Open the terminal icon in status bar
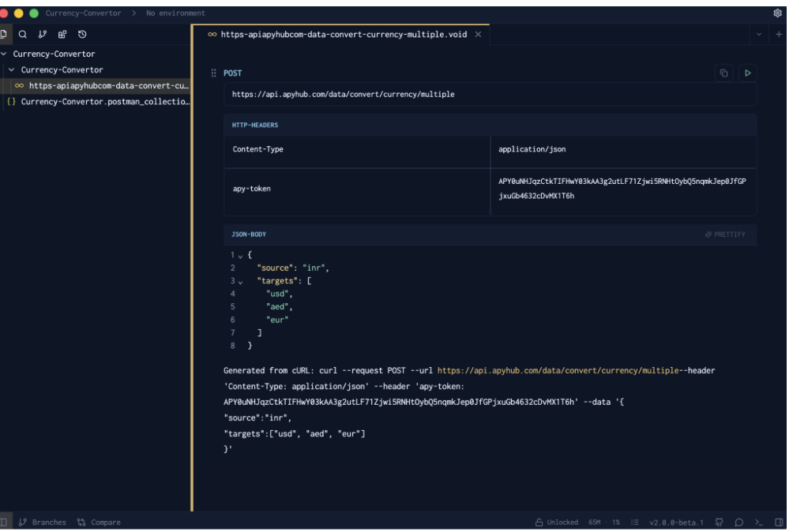Viewport: 793px width, 532px height. tap(758, 523)
